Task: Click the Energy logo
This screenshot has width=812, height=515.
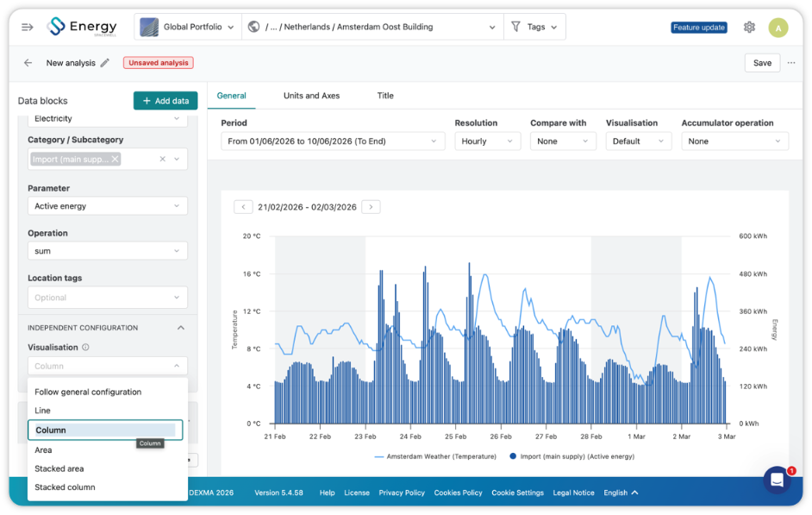Action: click(x=83, y=27)
